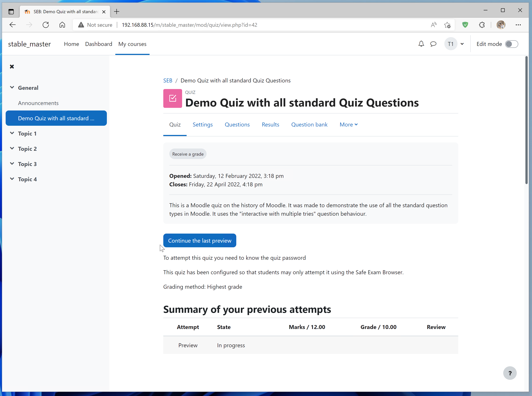The image size is (532, 396).
Task: Open the Topic 1 section link
Action: coord(27,133)
